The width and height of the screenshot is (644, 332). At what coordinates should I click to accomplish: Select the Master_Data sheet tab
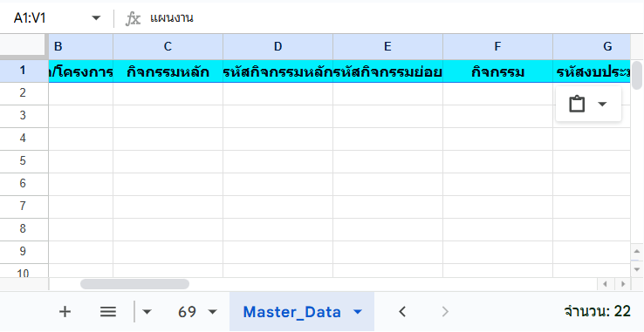(292, 312)
